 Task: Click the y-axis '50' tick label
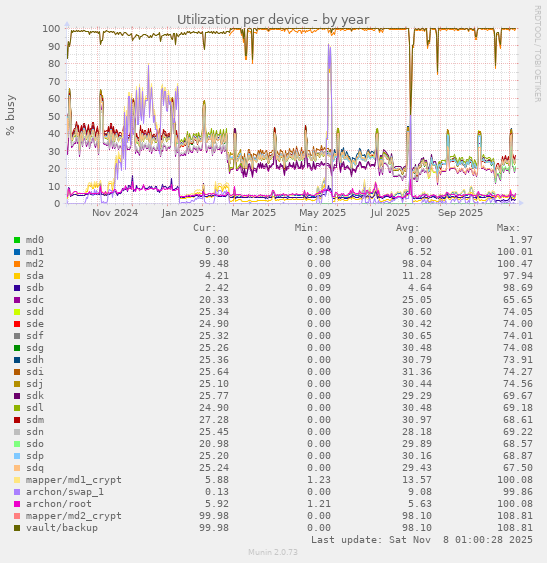[54, 116]
